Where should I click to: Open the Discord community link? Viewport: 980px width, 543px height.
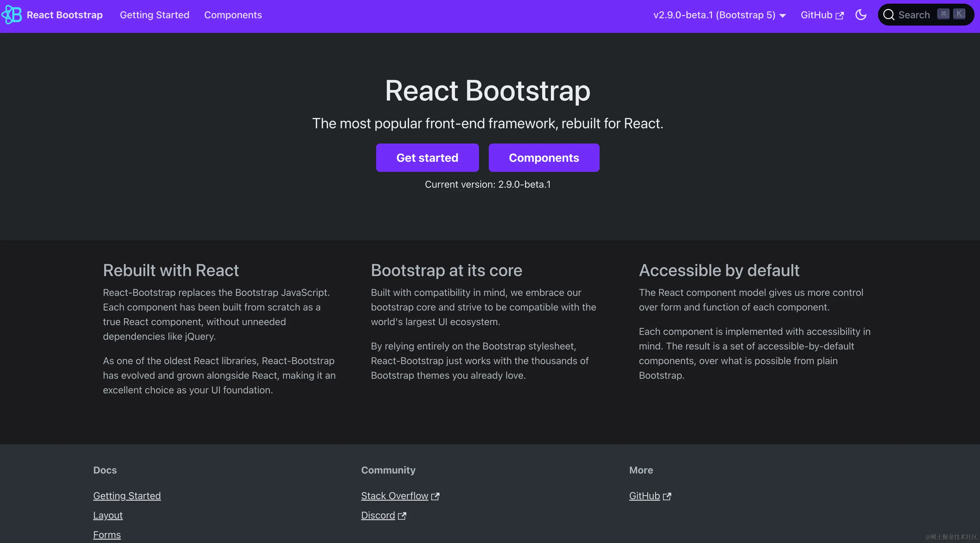(384, 515)
